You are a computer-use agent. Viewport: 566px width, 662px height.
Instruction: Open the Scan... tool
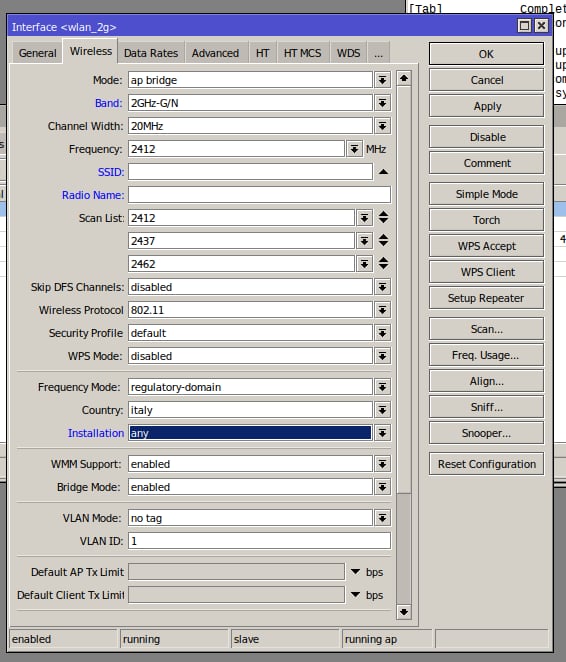point(486,329)
